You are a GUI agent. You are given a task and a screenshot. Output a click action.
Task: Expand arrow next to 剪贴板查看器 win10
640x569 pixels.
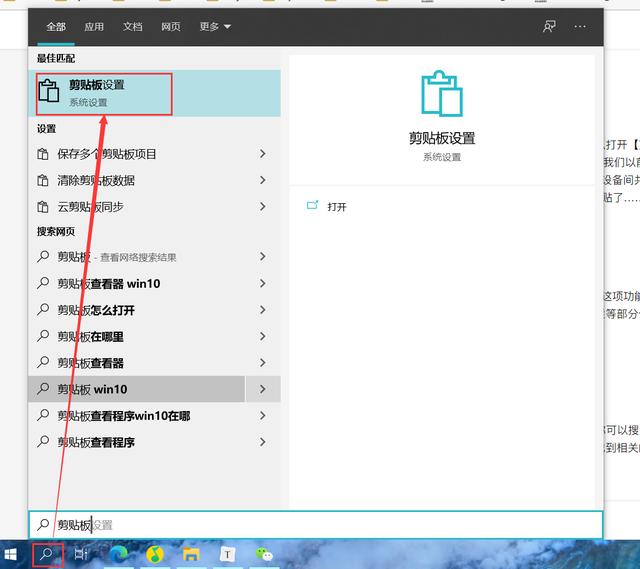[x=262, y=283]
